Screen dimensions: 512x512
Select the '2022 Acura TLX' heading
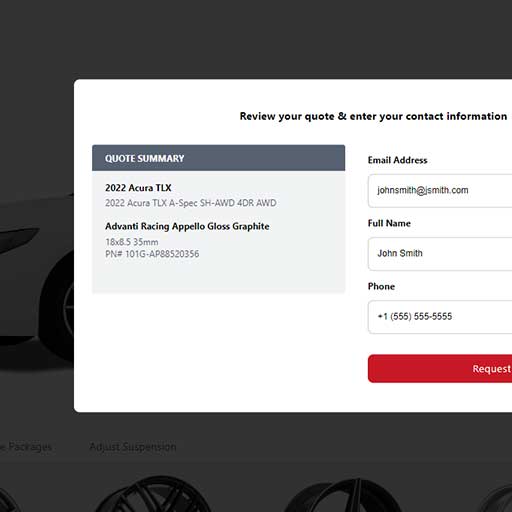click(138, 188)
